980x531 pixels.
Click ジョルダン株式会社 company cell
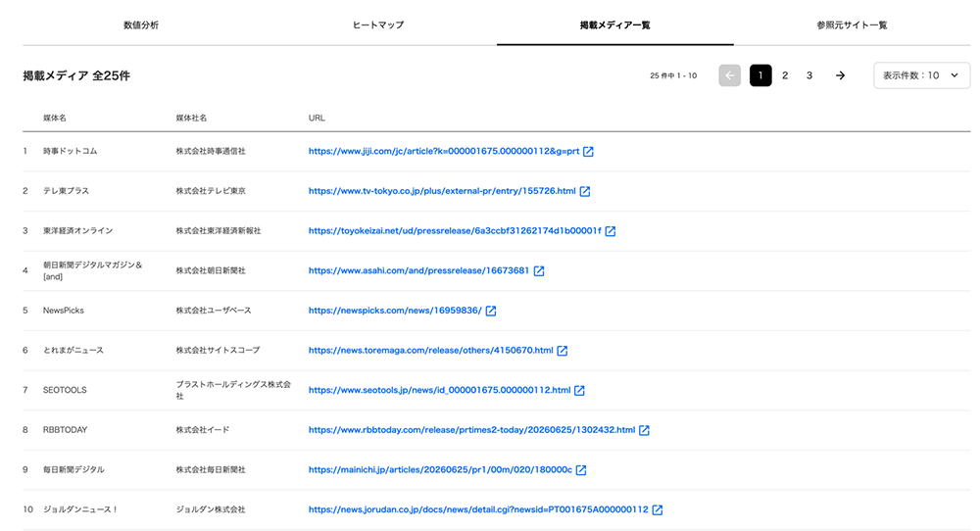tap(211, 509)
